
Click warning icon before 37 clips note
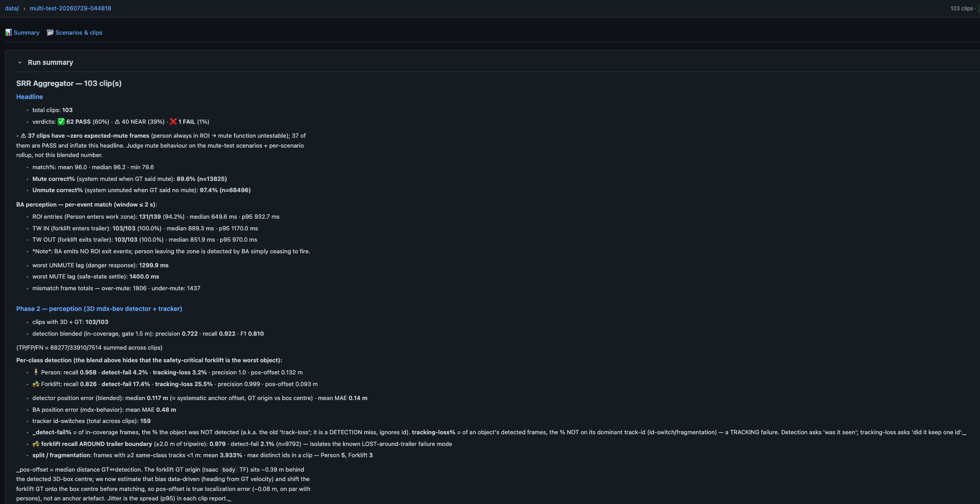(23, 135)
